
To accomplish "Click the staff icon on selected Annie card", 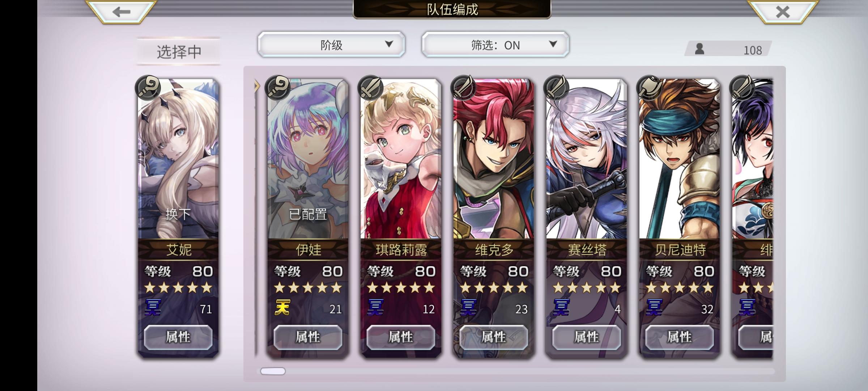I will (148, 88).
